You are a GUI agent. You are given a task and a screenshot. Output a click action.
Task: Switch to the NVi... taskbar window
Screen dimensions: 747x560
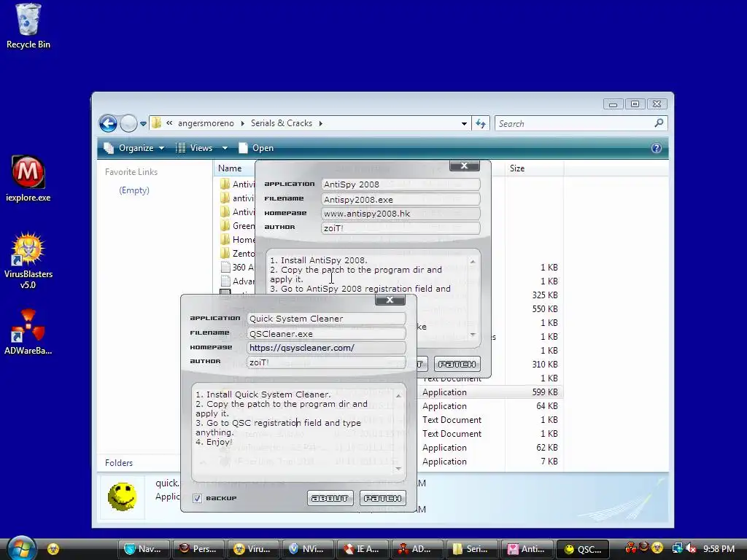point(308,549)
